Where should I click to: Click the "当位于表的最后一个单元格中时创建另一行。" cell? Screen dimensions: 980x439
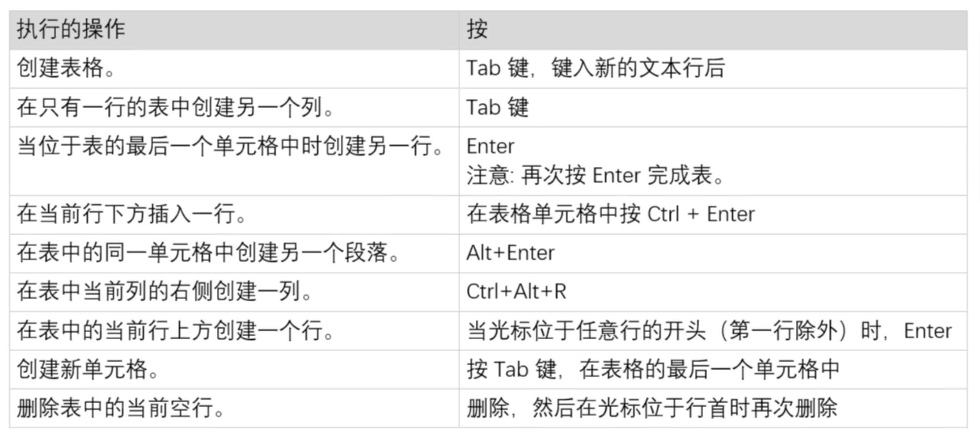[230, 147]
